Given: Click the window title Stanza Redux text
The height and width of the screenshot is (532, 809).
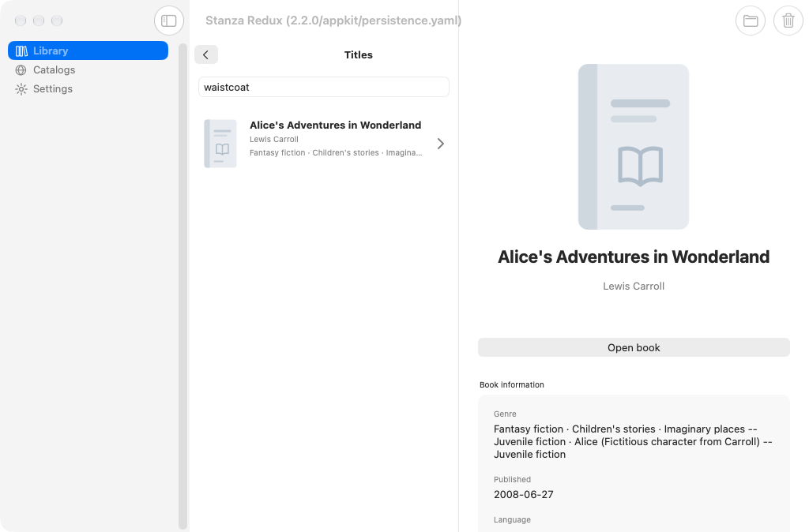Looking at the screenshot, I should tap(333, 21).
